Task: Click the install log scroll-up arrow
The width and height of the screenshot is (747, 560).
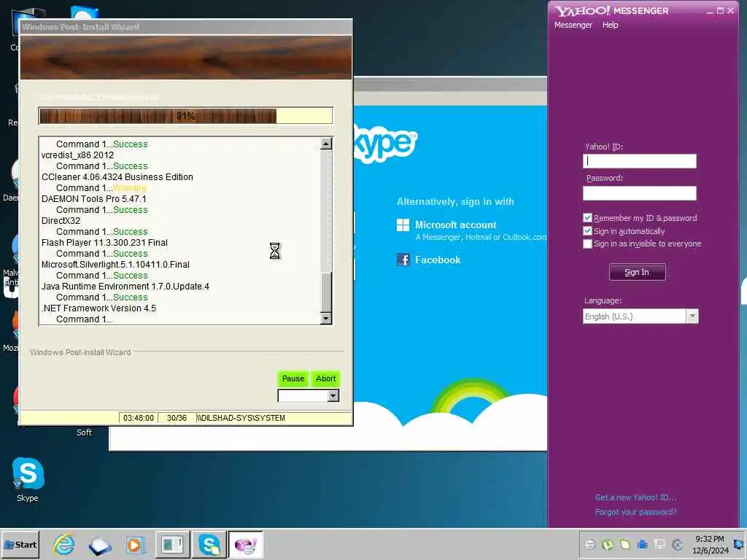Action: click(x=326, y=144)
